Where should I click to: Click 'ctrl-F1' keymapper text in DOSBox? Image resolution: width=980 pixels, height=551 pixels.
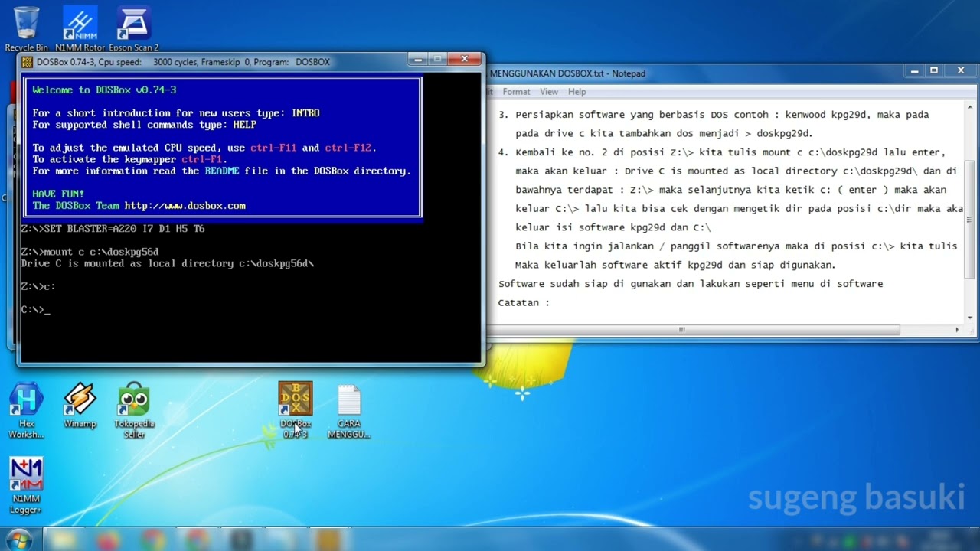201,159
